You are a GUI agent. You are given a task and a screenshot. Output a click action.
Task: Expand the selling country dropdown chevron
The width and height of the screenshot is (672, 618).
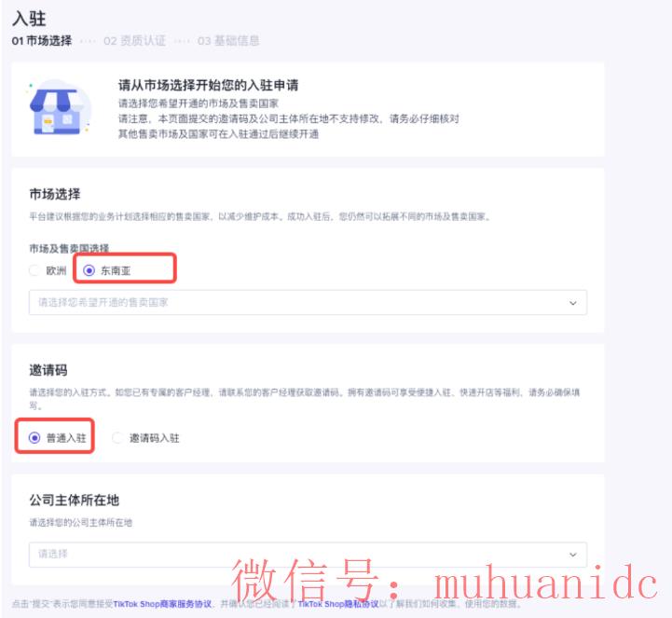(572, 303)
